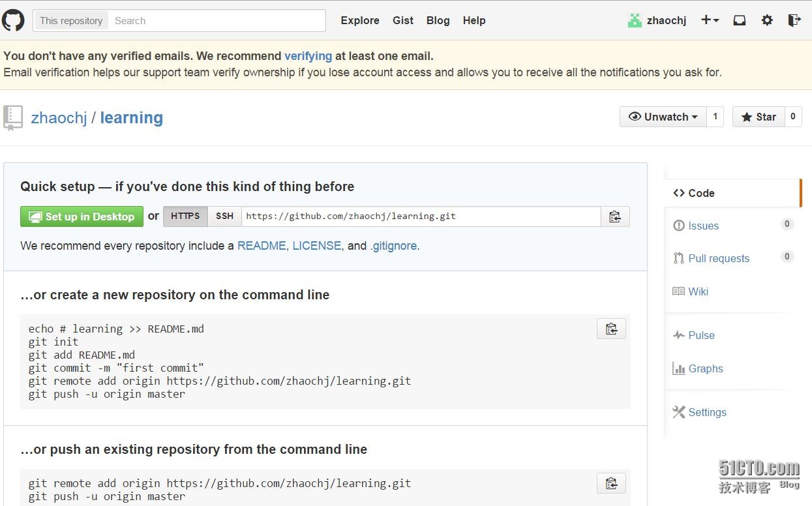Open the create new plus dropdown
The width and height of the screenshot is (812, 506).
click(710, 20)
